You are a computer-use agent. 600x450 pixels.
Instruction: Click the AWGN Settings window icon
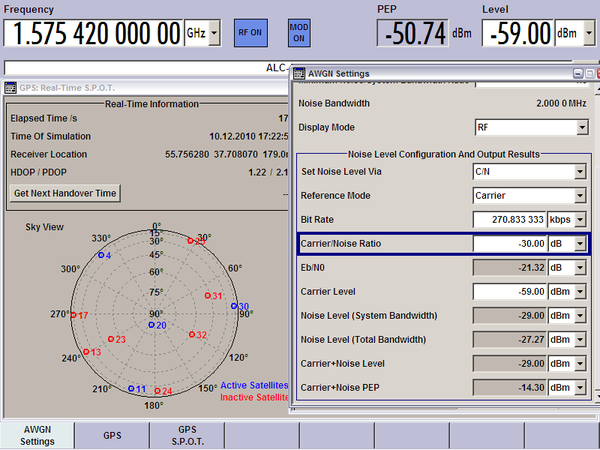[302, 73]
